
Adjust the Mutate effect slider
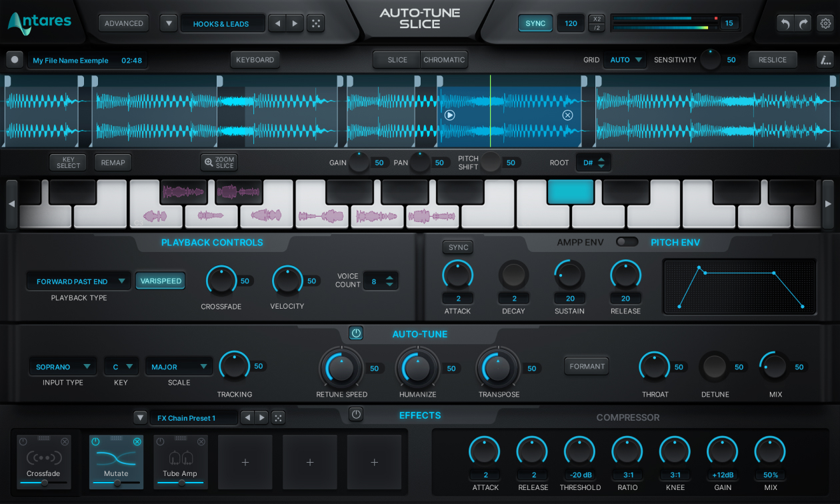tap(116, 482)
